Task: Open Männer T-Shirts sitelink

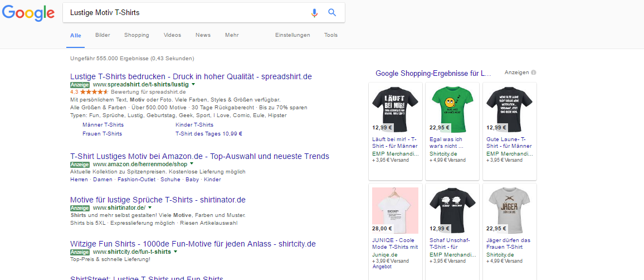Action: click(103, 124)
